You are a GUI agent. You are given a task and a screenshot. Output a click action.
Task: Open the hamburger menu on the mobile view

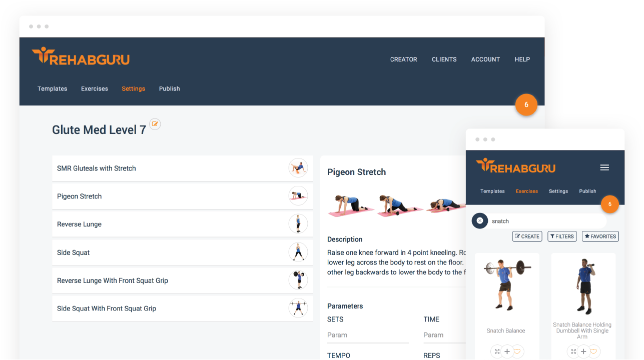click(604, 167)
